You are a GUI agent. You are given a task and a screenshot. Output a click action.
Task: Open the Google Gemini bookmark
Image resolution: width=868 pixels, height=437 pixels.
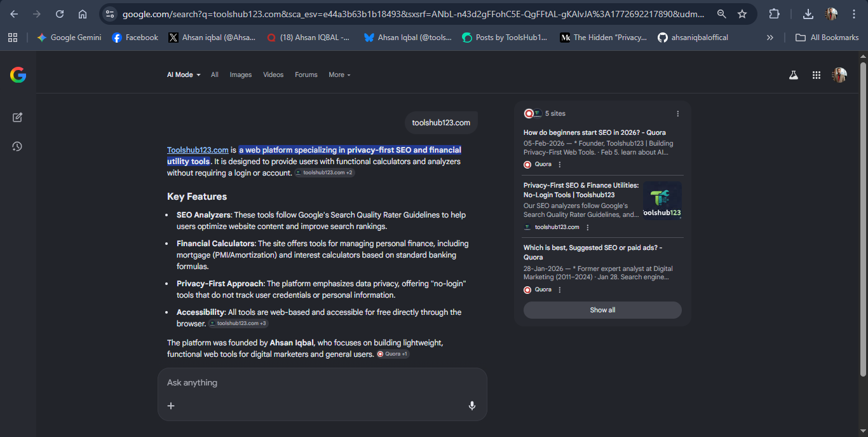coord(69,38)
